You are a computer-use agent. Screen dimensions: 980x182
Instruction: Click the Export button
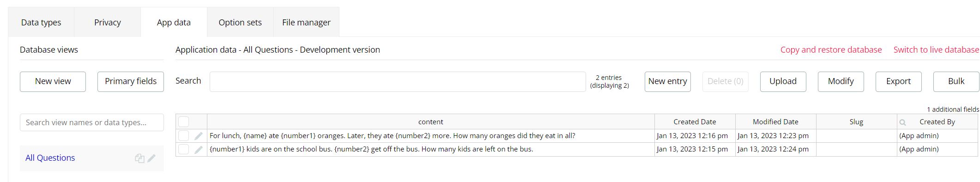(899, 81)
